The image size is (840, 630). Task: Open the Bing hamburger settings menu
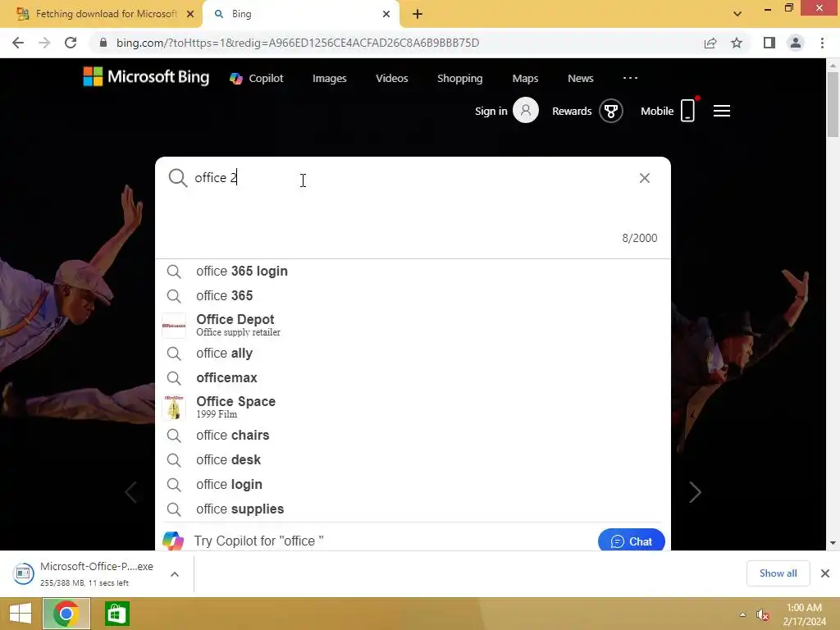coord(722,111)
